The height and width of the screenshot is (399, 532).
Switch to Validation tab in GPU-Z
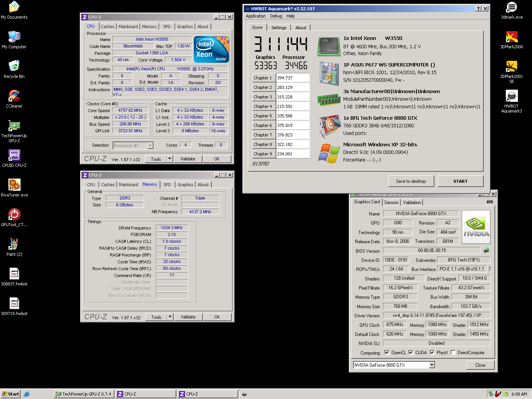(x=412, y=203)
